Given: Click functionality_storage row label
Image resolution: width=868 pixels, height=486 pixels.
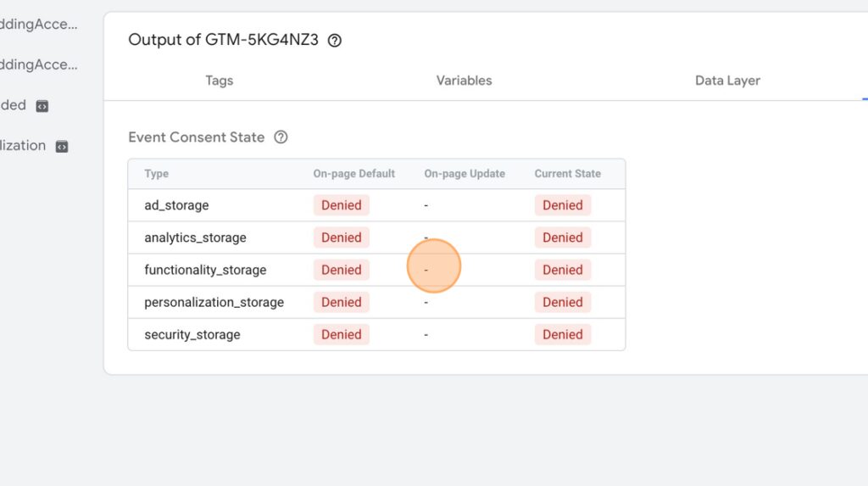Looking at the screenshot, I should coord(205,270).
